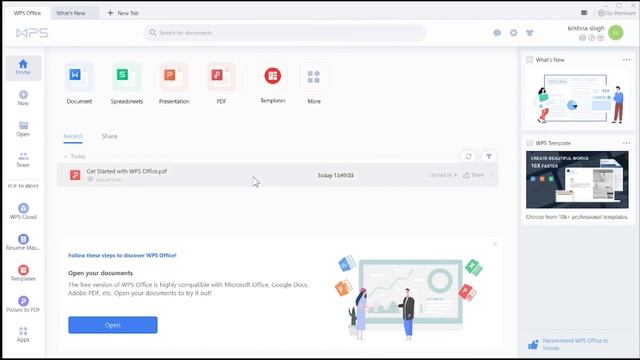
Task: Click the thumbs-up recommend icon
Action: click(533, 344)
